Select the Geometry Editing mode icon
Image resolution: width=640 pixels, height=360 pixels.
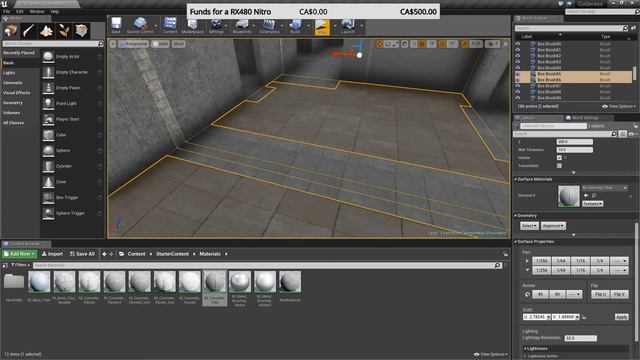[82, 31]
